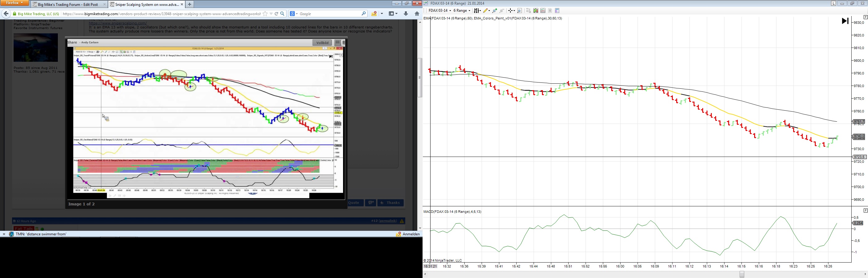The width and height of the screenshot is (868, 278).
Task: Close the Sniper Scalping System tab
Action: [x=182, y=4]
